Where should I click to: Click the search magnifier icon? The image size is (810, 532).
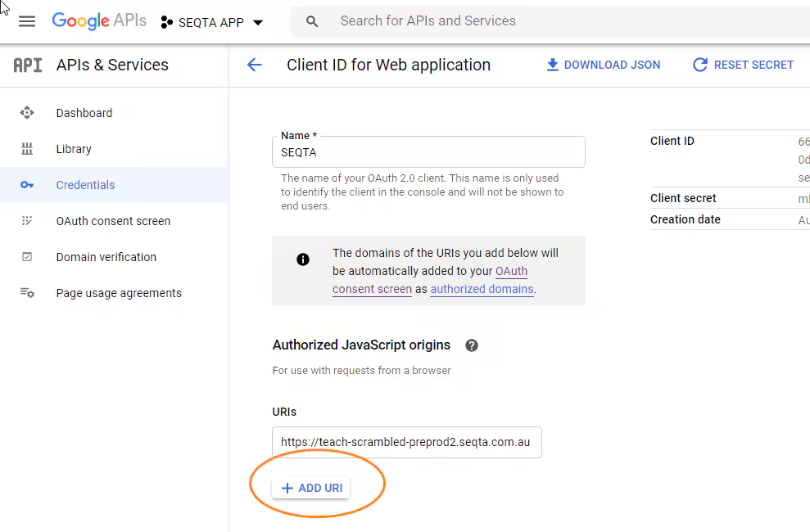tap(312, 21)
